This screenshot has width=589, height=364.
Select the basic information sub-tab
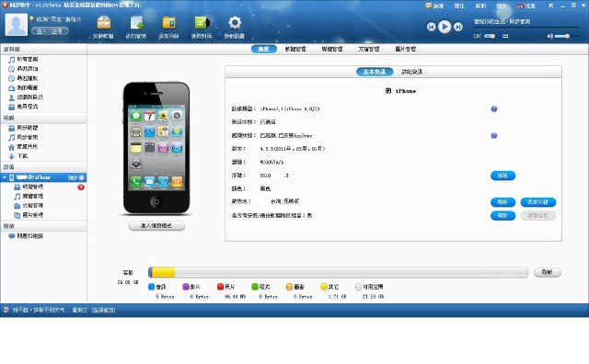click(x=375, y=72)
